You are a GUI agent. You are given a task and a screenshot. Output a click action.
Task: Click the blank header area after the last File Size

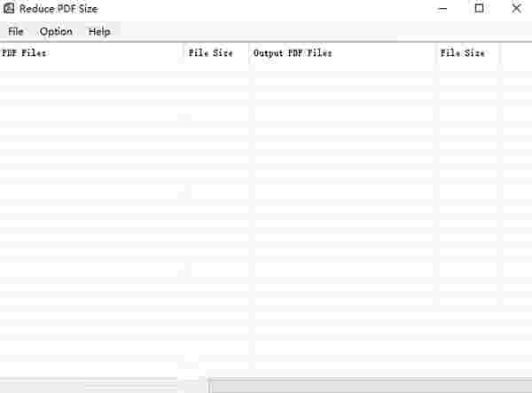coord(516,53)
